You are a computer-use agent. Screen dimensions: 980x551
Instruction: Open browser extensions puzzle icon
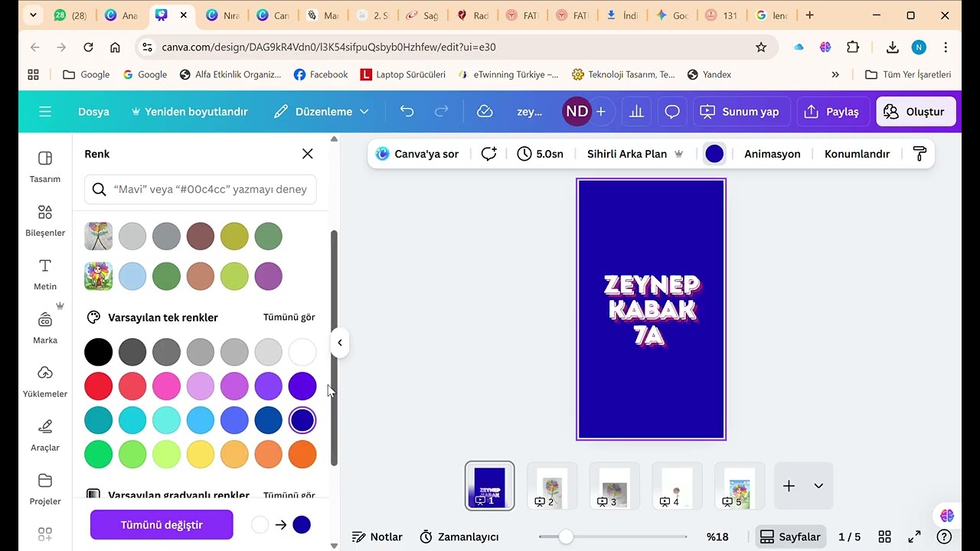pyautogui.click(x=853, y=47)
